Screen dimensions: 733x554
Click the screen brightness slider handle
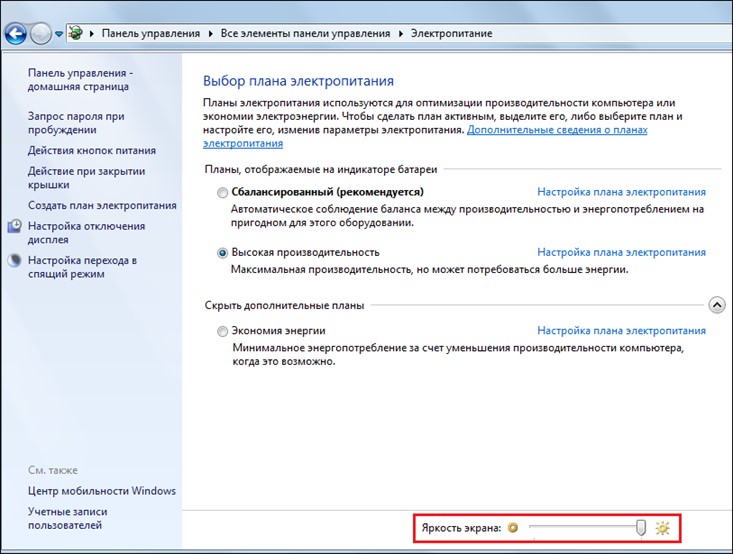(x=641, y=527)
